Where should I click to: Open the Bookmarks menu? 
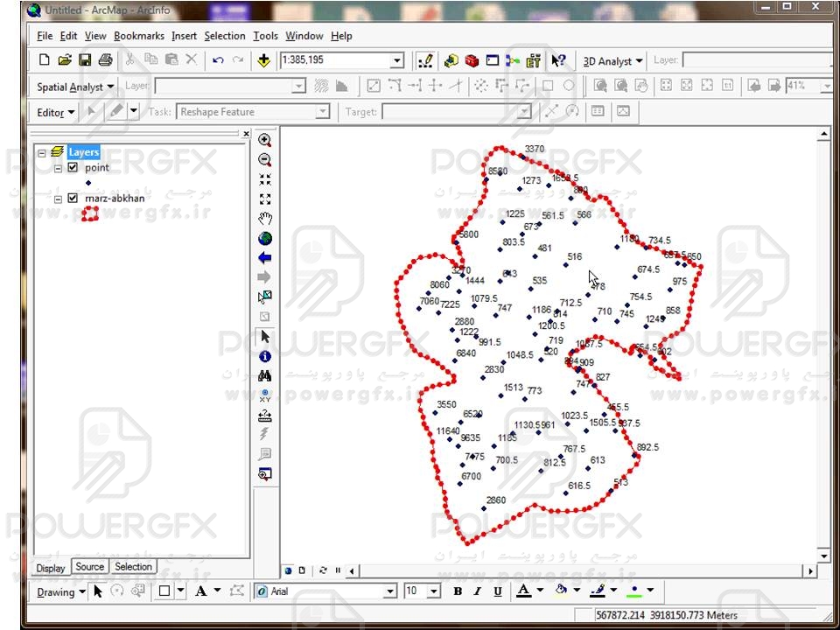coord(138,36)
